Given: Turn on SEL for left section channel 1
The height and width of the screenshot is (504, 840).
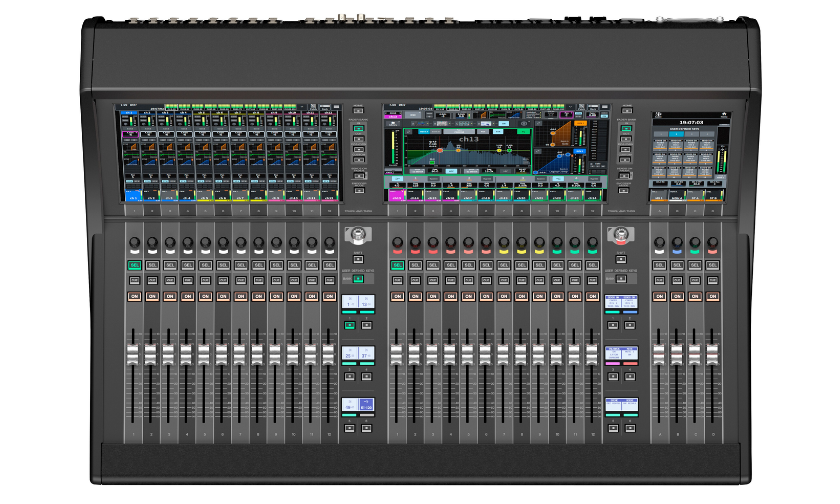Looking at the screenshot, I should tap(134, 265).
